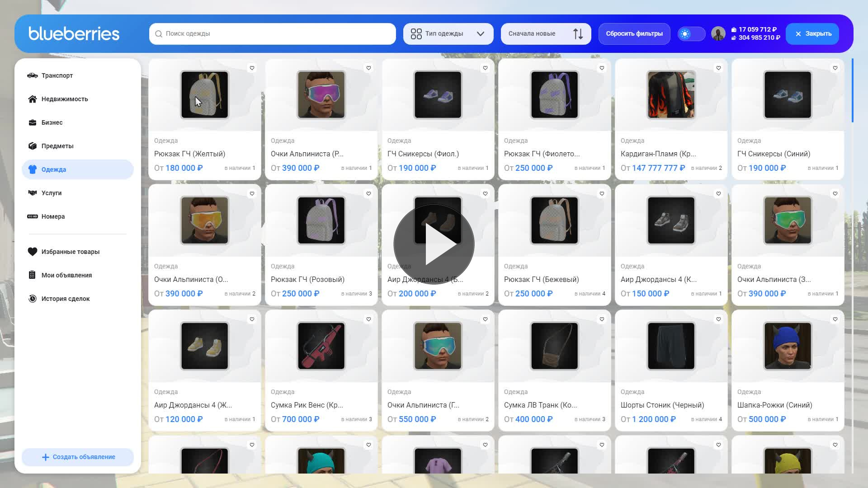Favorite Очки Альпиниста (З... with heart
Viewport: 868px width, 488px height.
coord(835,194)
